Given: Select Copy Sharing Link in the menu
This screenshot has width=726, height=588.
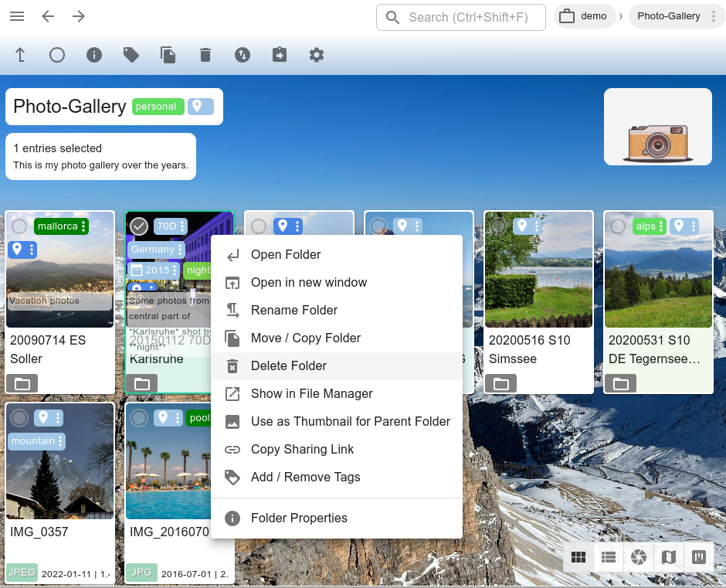Looking at the screenshot, I should pos(302,449).
